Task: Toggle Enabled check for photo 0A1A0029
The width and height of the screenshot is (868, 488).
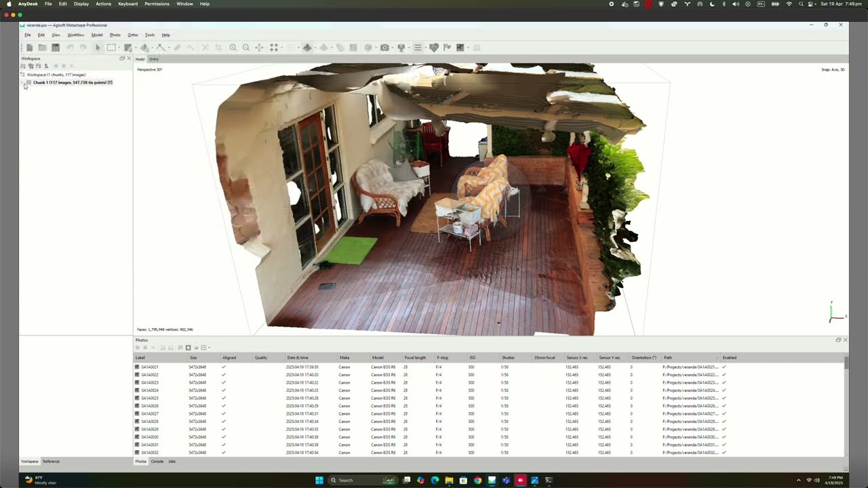Action: tap(724, 429)
